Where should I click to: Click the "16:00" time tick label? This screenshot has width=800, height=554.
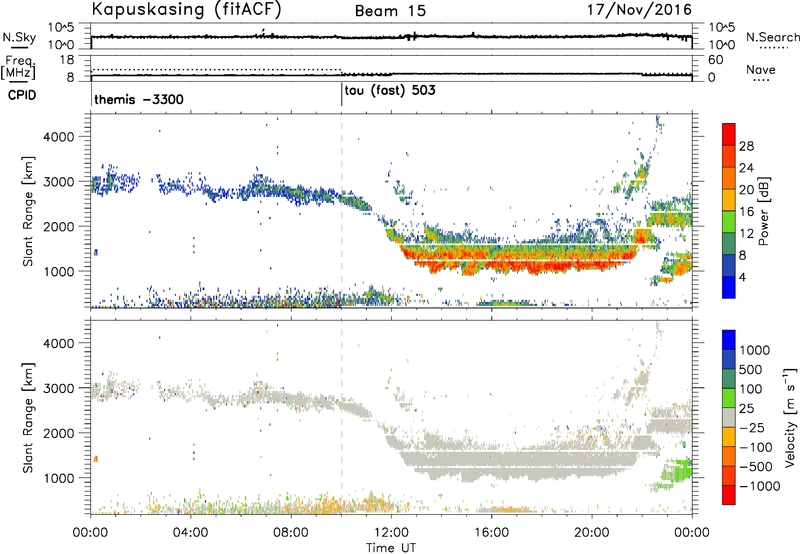(491, 533)
